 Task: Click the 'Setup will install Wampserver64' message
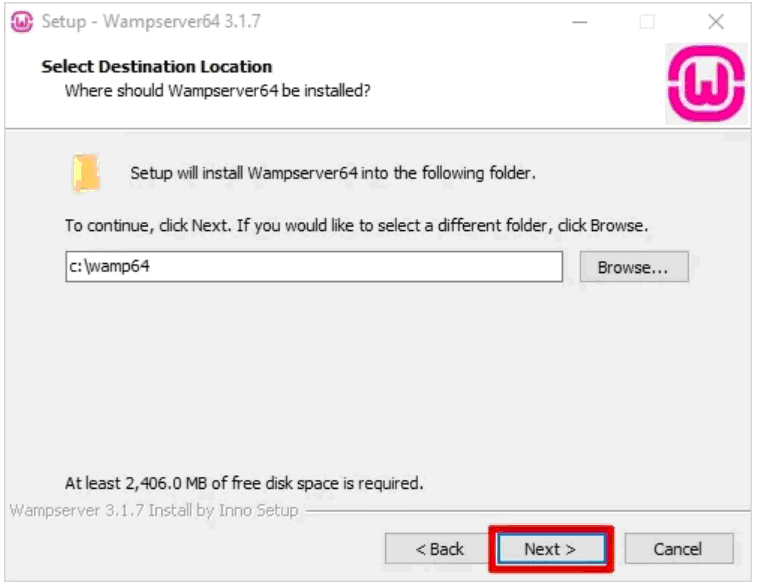coord(333,173)
